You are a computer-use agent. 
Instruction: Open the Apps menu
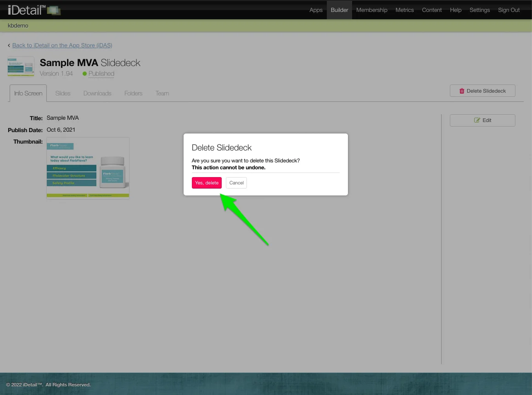point(316,10)
